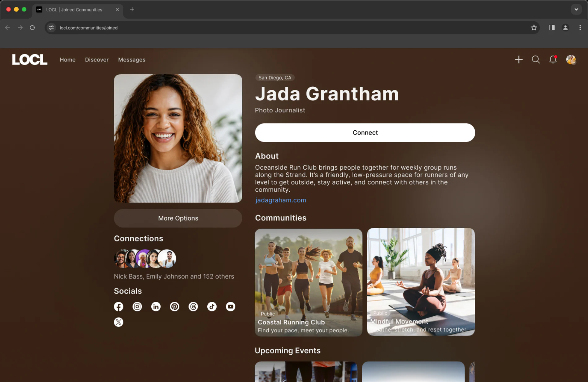588x382 pixels.
Task: Expand the More Options button
Action: coord(178,218)
